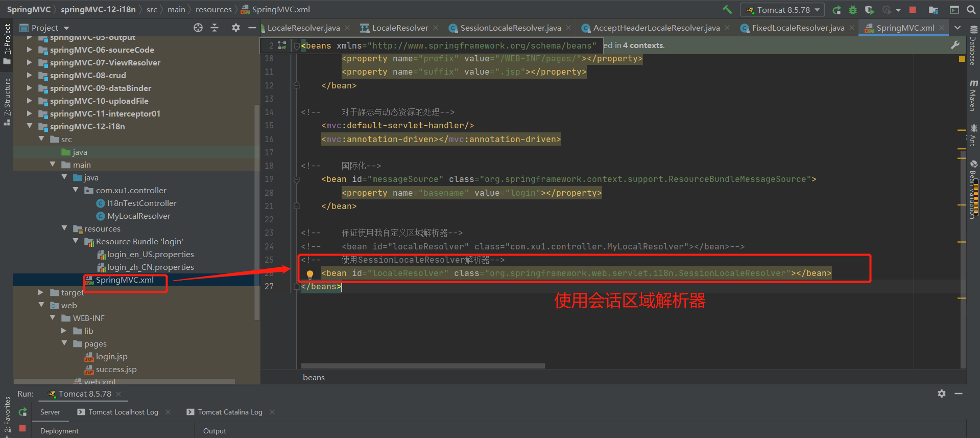Click the Build project hammer icon
Screen dimensions: 980x438
(727, 10)
